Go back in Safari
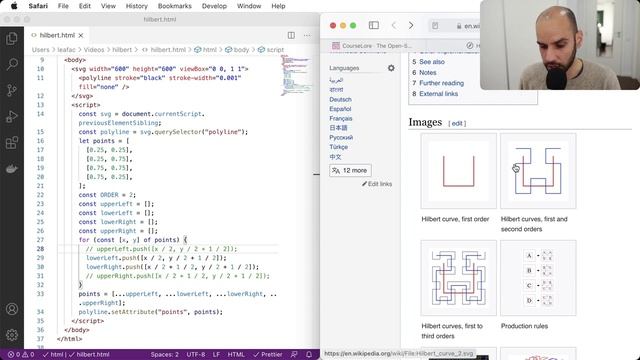The image size is (640, 360). [x=394, y=25]
